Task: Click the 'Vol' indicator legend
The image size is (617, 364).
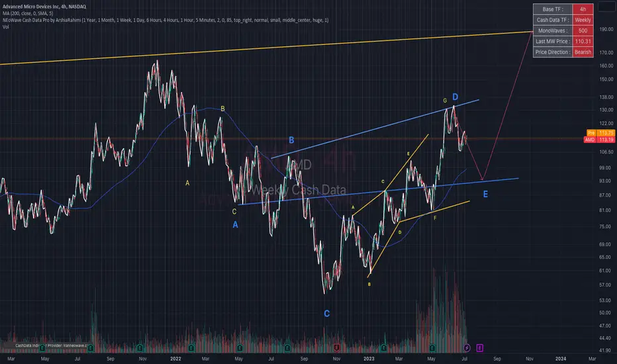Action: pyautogui.click(x=5, y=26)
